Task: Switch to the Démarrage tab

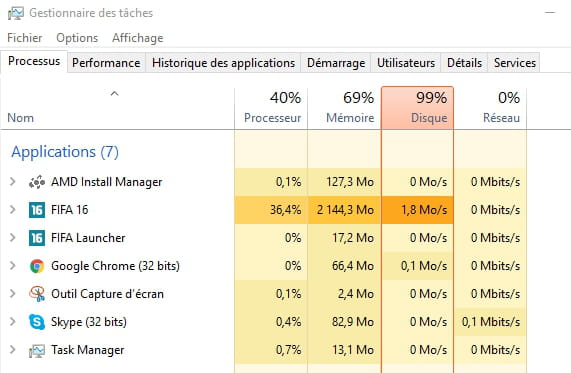Action: pos(336,63)
